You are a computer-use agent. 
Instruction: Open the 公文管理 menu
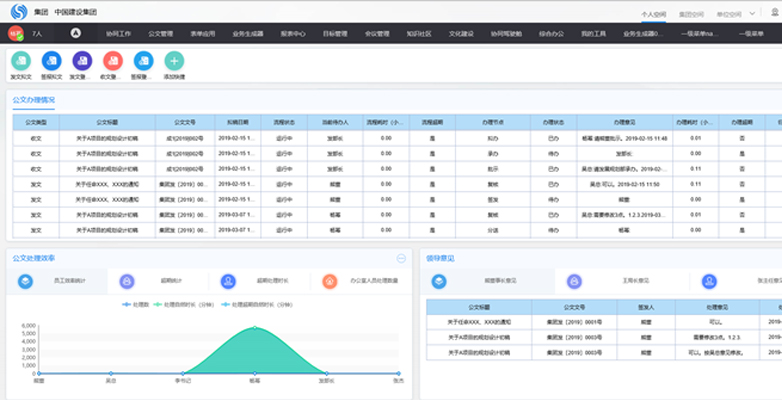point(161,33)
